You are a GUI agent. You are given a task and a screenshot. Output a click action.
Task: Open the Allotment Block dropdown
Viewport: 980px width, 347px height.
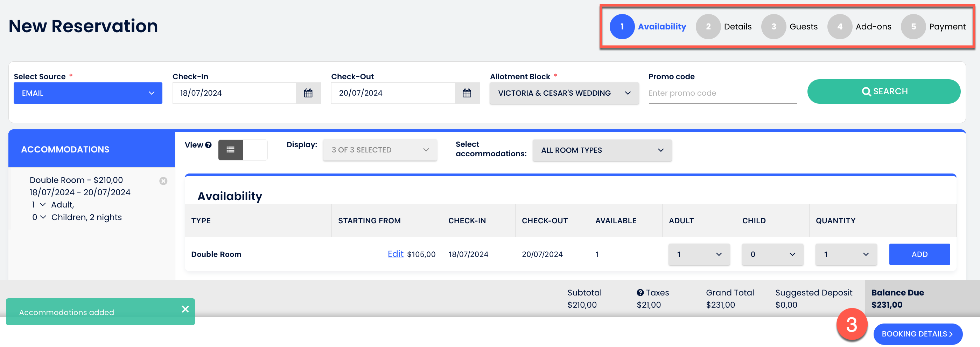click(x=564, y=93)
